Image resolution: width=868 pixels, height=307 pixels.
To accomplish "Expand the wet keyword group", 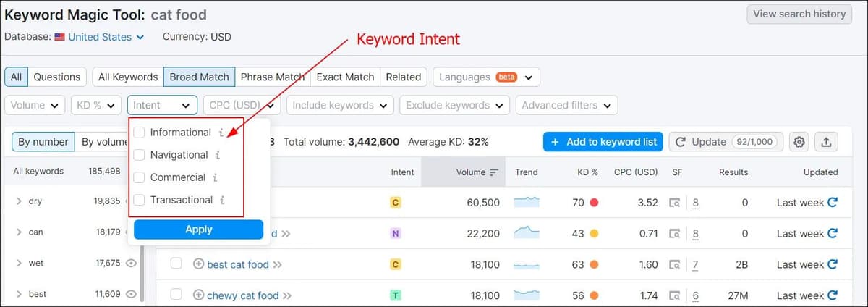I will (x=19, y=264).
